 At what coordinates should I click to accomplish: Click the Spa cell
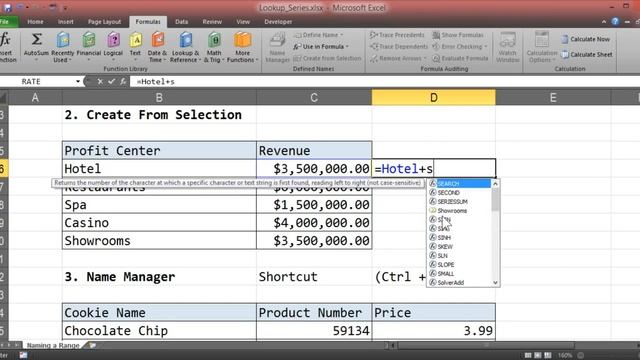(x=159, y=205)
